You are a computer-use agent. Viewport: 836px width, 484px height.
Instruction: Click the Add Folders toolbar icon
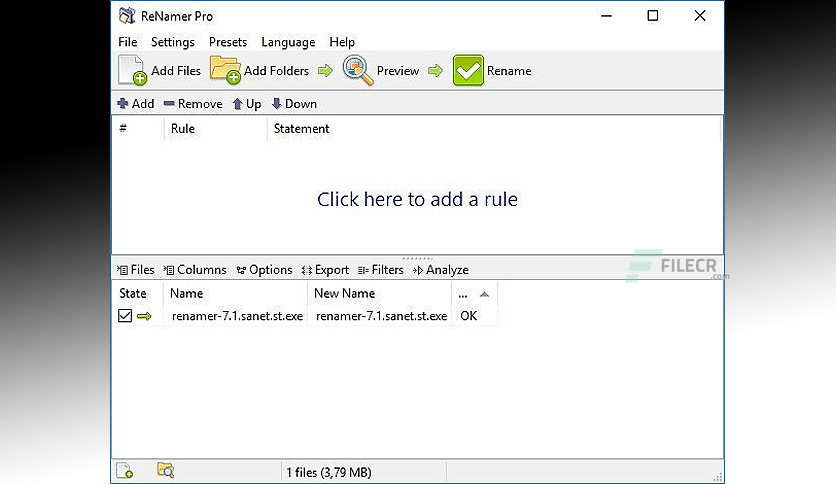(225, 70)
